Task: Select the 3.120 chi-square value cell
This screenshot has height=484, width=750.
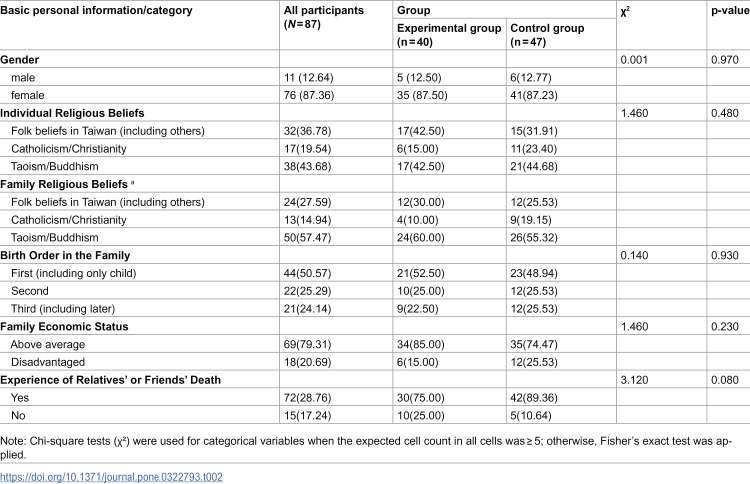Action: (634, 380)
